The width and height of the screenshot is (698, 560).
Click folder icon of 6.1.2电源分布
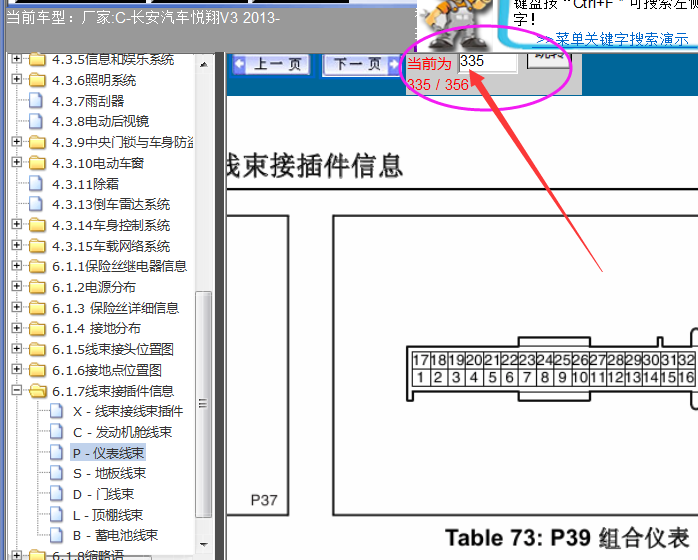point(37,287)
